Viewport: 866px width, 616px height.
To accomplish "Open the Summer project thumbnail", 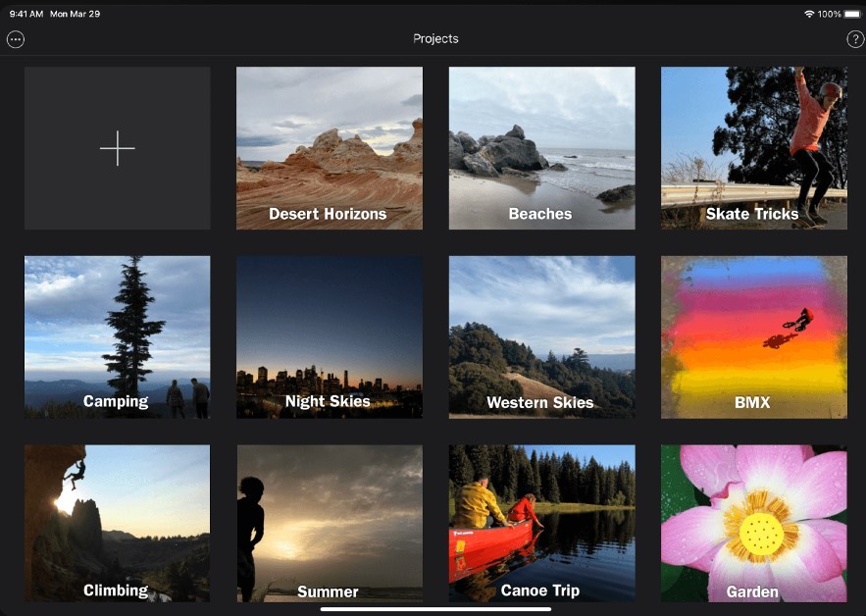I will click(330, 523).
